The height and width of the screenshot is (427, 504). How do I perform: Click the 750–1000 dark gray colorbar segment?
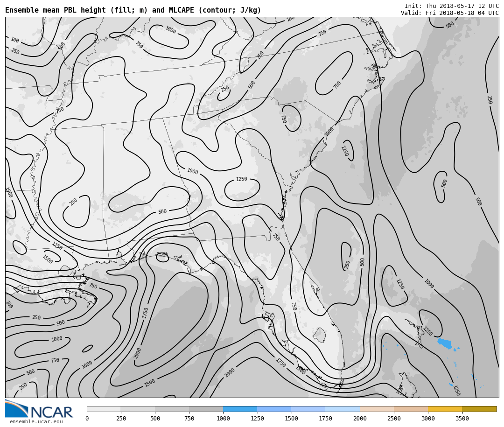coord(206,409)
